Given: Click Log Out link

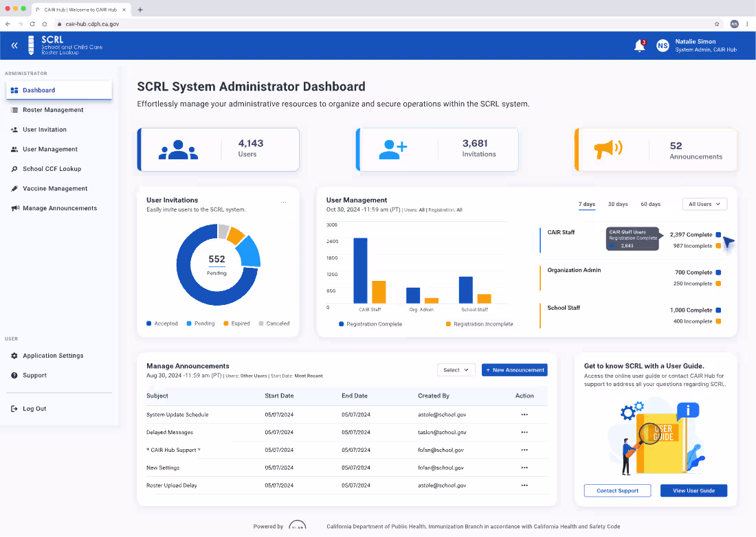Looking at the screenshot, I should tap(34, 409).
